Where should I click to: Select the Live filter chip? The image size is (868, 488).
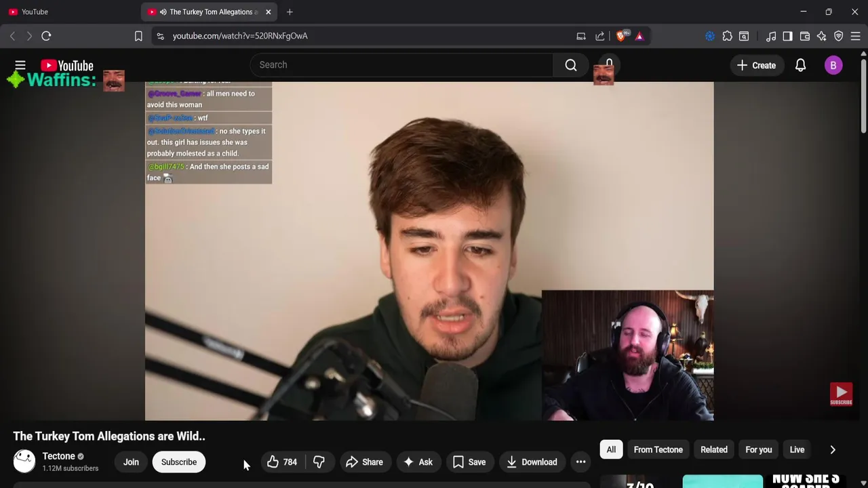pyautogui.click(x=797, y=449)
